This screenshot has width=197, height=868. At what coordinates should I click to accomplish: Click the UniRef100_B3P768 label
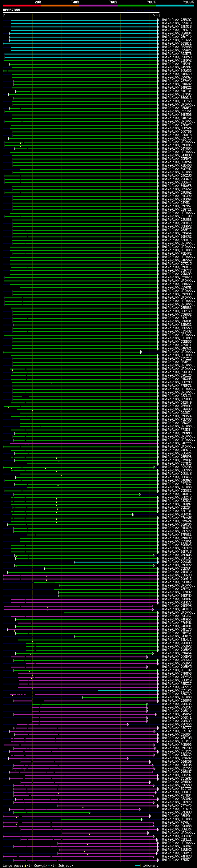click(177, 101)
